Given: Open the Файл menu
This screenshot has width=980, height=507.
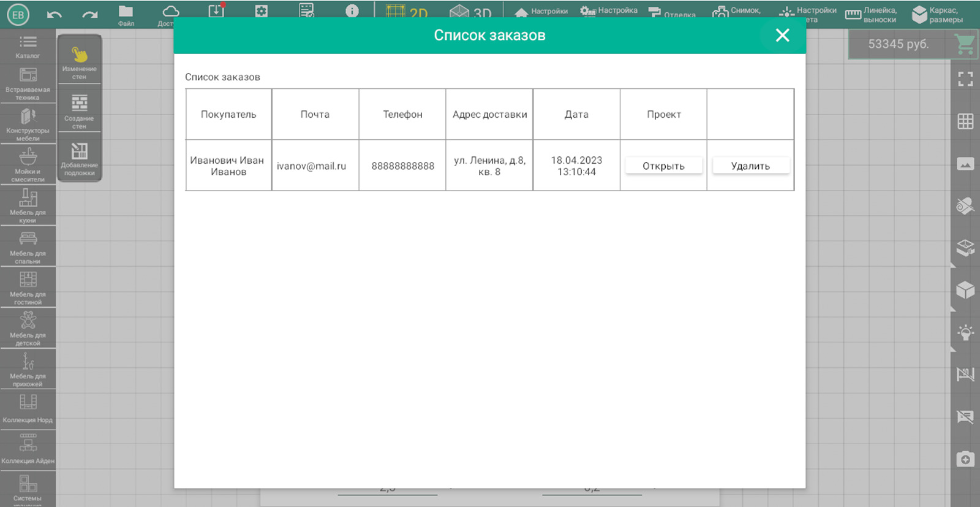Looking at the screenshot, I should pos(126,15).
